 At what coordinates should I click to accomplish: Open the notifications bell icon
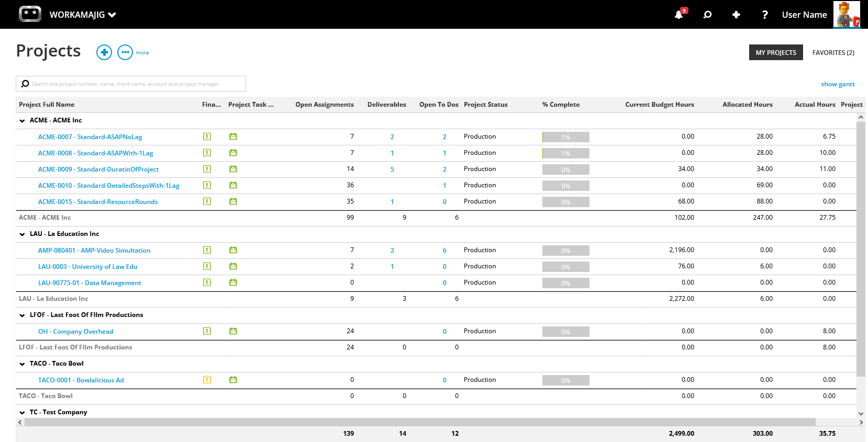click(679, 14)
